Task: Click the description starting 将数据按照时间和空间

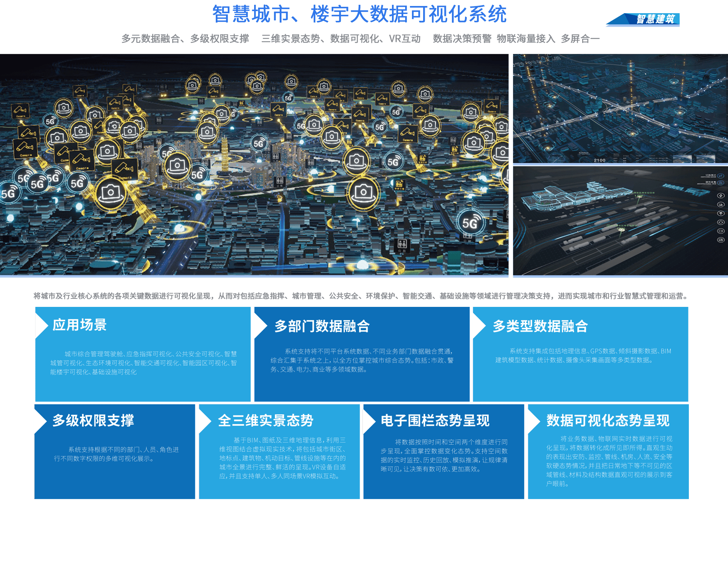Action: [444, 456]
